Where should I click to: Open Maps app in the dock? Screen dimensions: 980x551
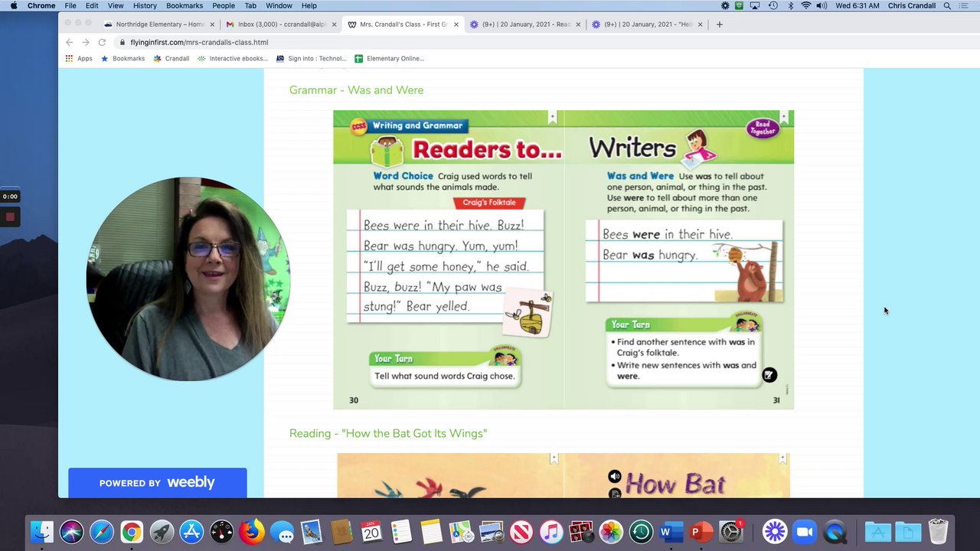click(x=461, y=531)
